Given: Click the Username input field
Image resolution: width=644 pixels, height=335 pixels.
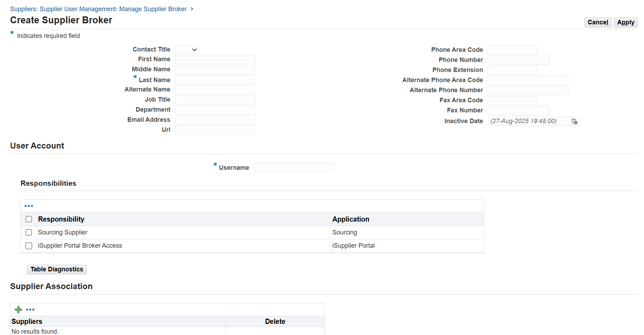Looking at the screenshot, I should (294, 167).
